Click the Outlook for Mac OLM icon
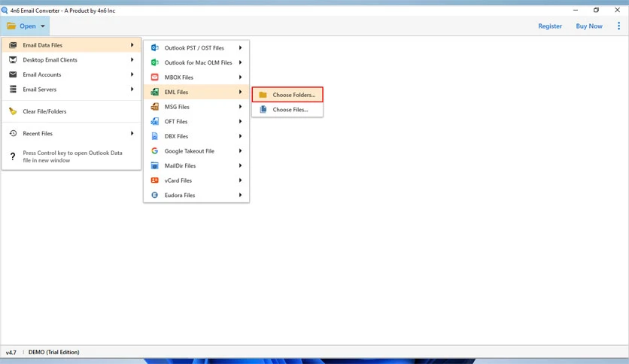The height and width of the screenshot is (364, 629). tap(154, 62)
